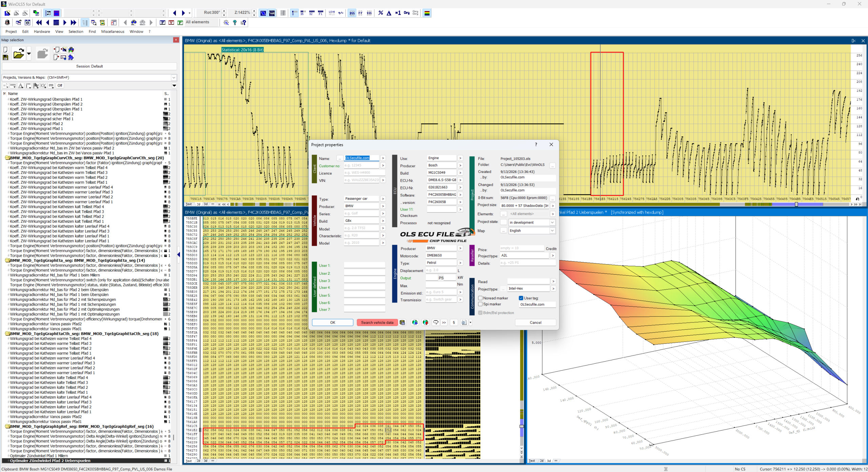868x472 pixels.
Task: Click the jump to first map arrow
Action: pyautogui.click(x=39, y=22)
